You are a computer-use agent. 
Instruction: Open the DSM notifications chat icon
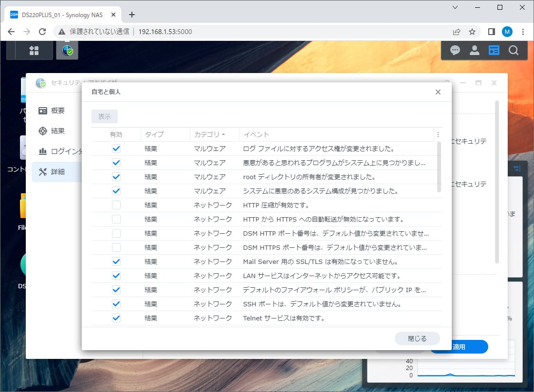coord(455,51)
